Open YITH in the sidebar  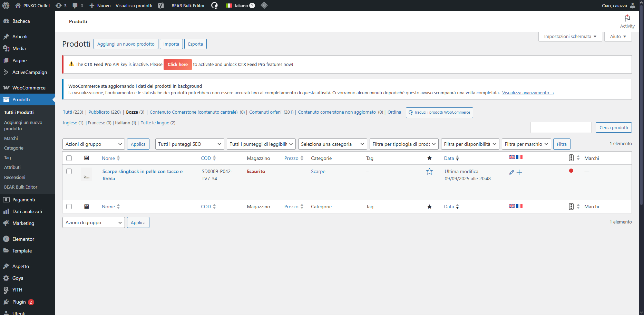[17, 290]
